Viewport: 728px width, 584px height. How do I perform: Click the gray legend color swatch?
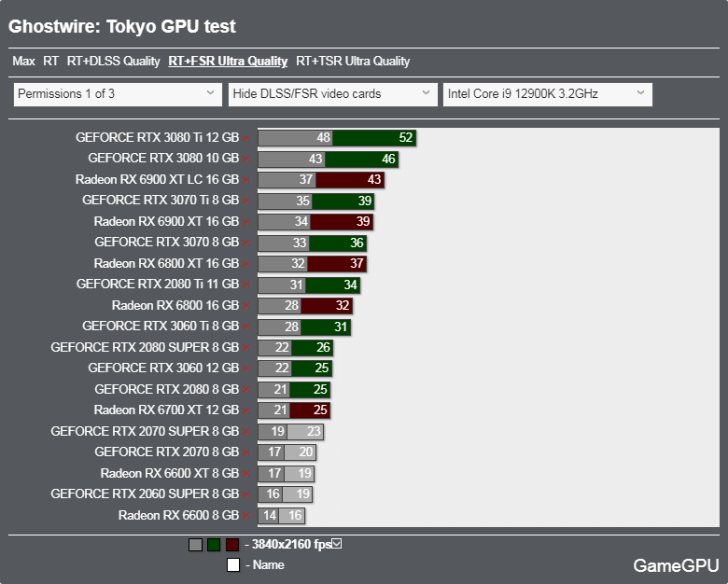(x=195, y=545)
